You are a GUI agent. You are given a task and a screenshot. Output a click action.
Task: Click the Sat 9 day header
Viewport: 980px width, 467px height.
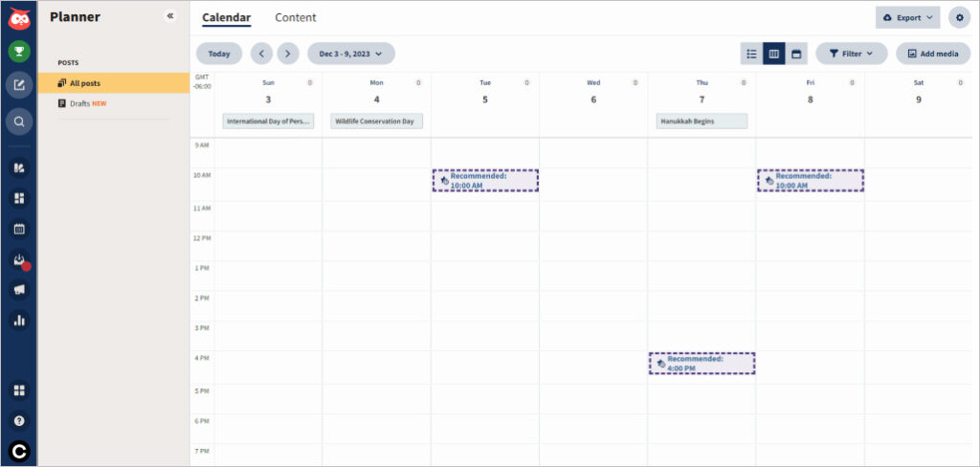(919, 93)
